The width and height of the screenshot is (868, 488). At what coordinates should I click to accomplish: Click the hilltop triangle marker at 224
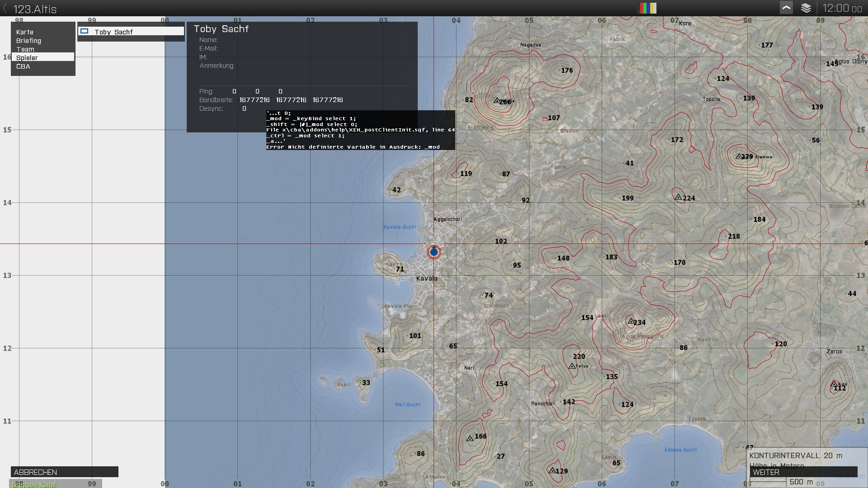(678, 197)
